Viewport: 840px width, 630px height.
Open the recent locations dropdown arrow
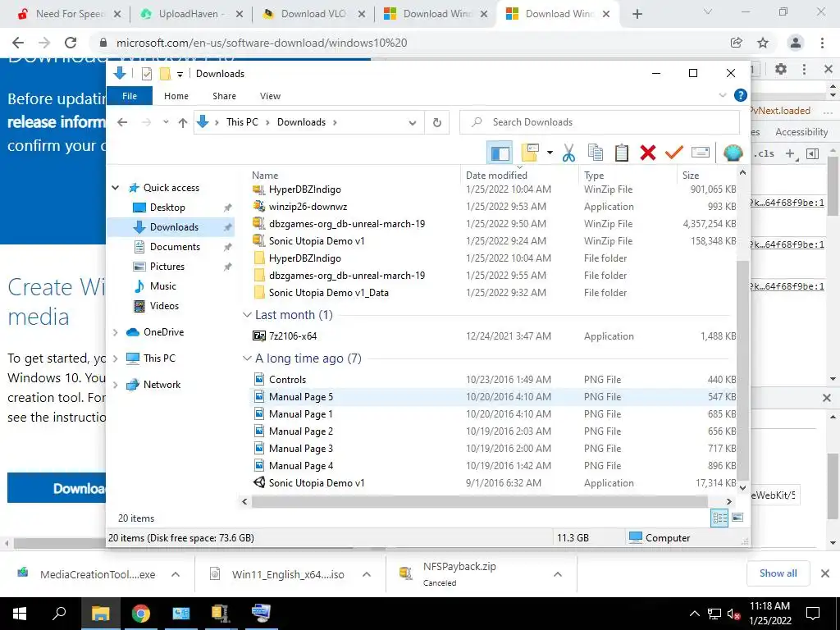[x=166, y=122]
